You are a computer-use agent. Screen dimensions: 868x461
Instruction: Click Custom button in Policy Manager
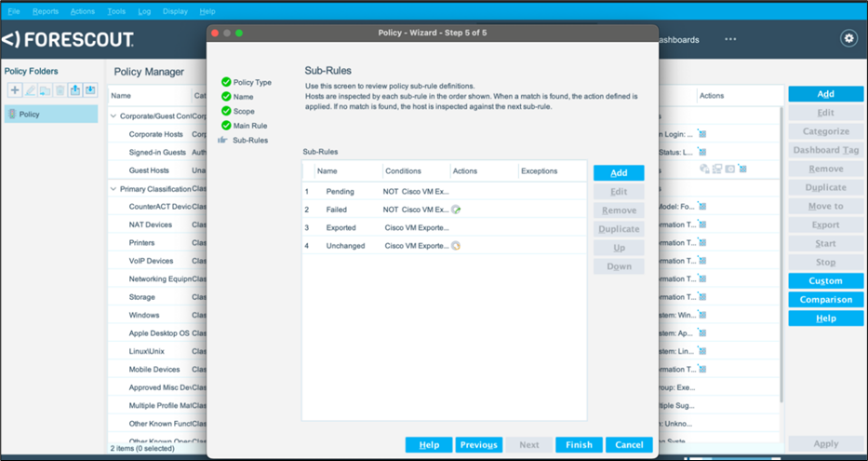826,281
